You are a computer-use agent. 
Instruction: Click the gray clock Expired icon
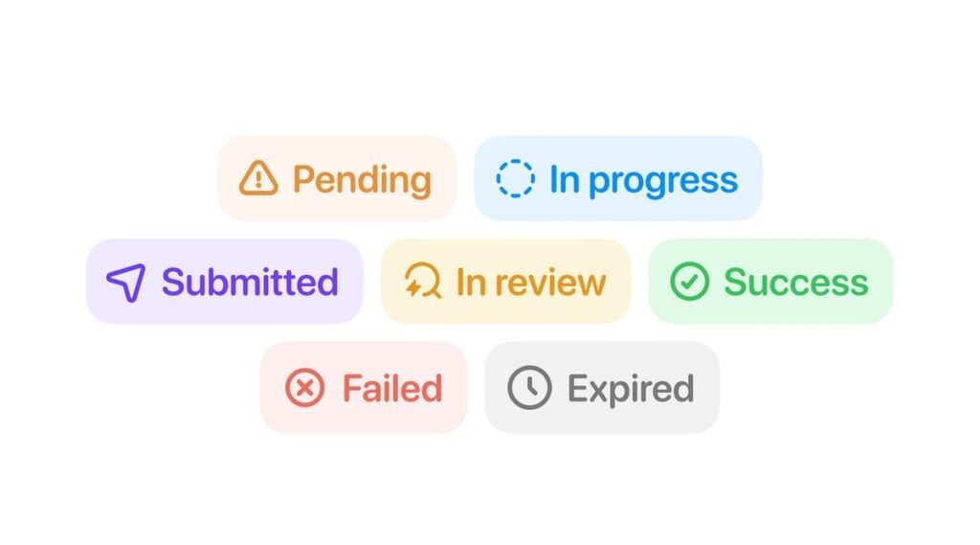(529, 388)
